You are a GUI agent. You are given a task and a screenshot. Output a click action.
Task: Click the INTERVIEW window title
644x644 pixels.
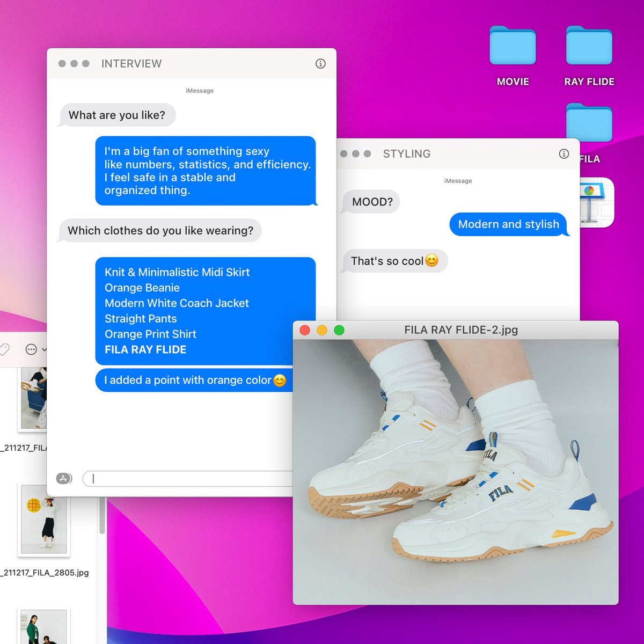pyautogui.click(x=131, y=63)
